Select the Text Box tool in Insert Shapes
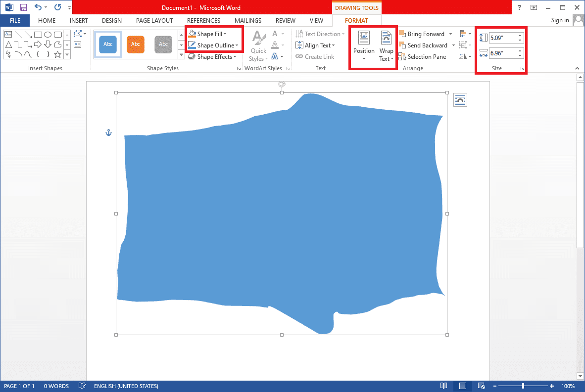Viewport: 585px width, 392px height. coord(8,34)
